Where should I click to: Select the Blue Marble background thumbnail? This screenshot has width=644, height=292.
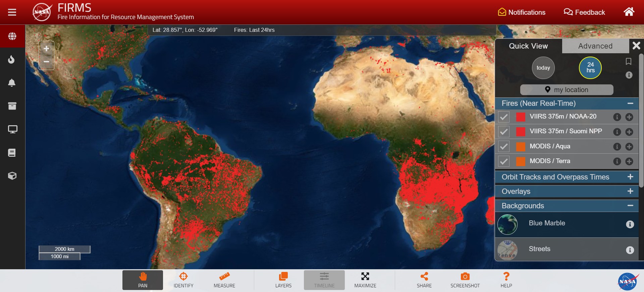[x=507, y=224]
